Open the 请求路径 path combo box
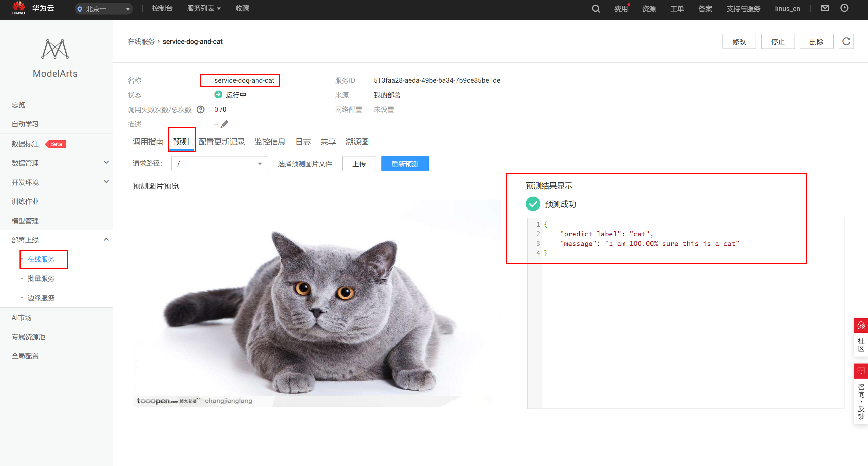The height and width of the screenshot is (466, 868). [x=219, y=164]
